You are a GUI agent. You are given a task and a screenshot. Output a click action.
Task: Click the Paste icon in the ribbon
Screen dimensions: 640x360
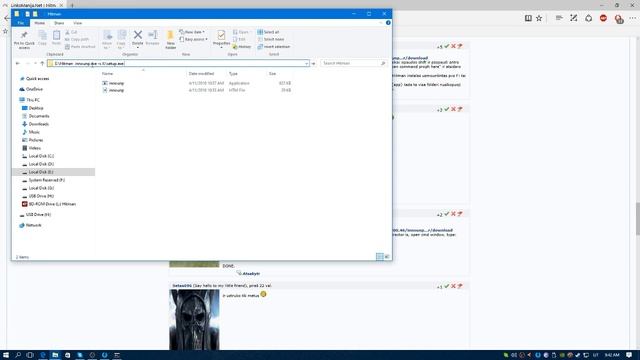tap(56, 38)
